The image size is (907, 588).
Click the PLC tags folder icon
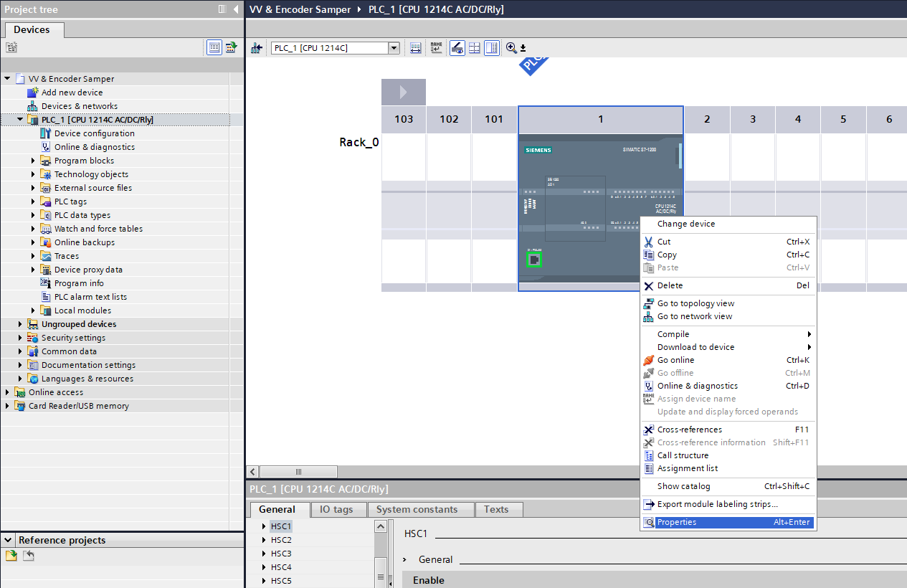pyautogui.click(x=46, y=201)
